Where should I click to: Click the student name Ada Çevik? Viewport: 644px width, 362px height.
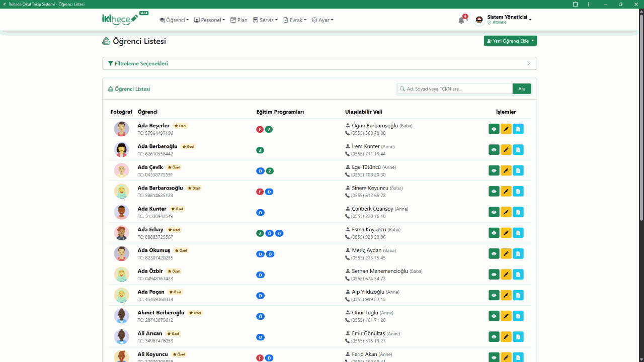150,167
